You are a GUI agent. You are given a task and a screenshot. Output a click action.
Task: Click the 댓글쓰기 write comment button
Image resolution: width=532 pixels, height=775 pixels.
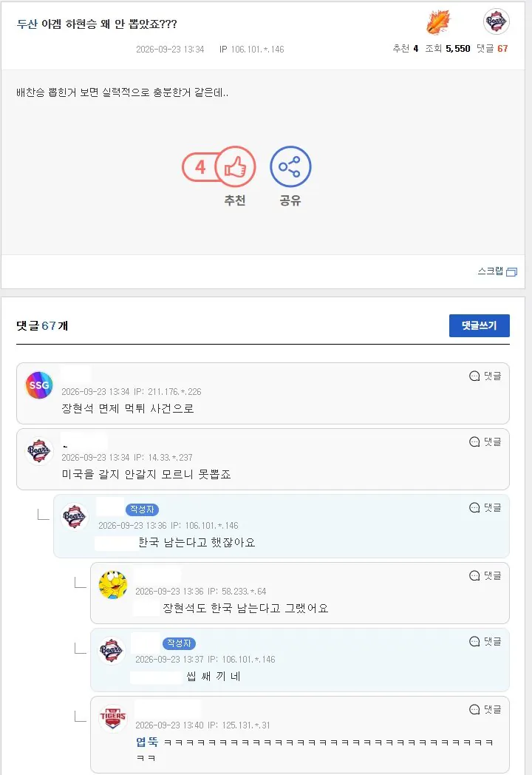tap(479, 325)
